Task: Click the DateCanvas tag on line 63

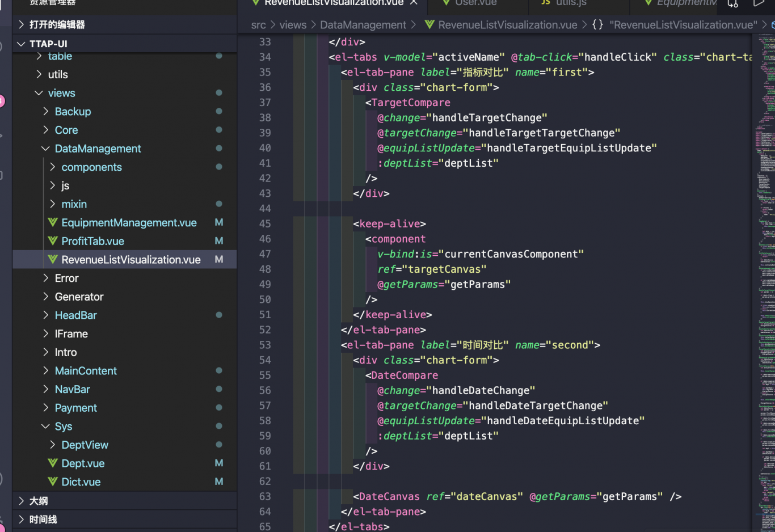Action: [389, 496]
